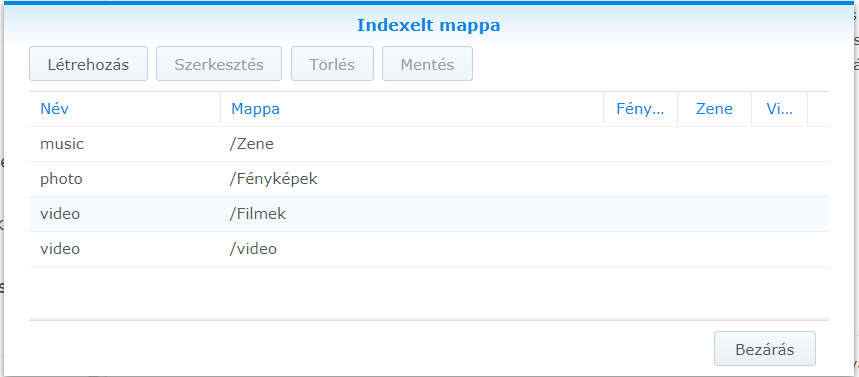Image resolution: width=859 pixels, height=377 pixels.
Task: Click the Létrehozás button
Action: click(88, 64)
